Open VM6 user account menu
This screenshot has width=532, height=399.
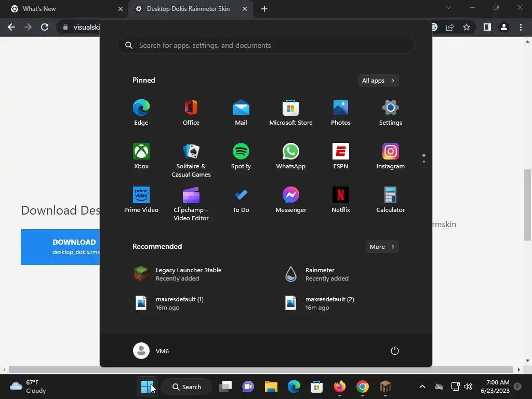coord(151,351)
